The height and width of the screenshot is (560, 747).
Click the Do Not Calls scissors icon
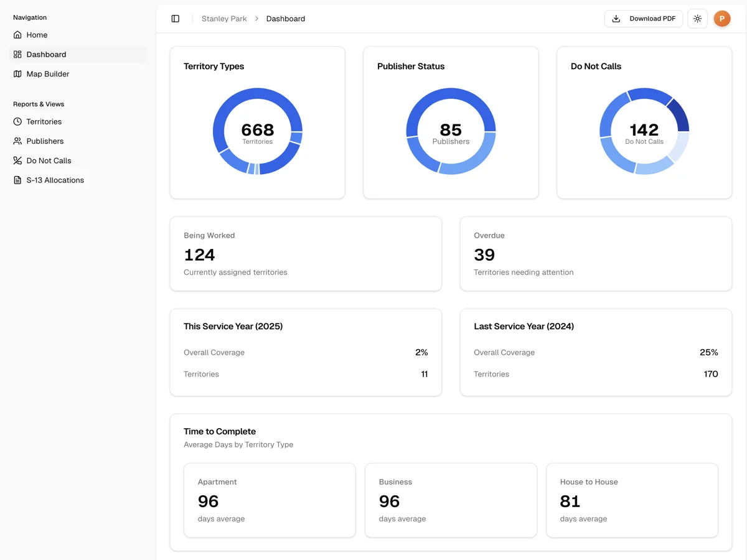17,160
